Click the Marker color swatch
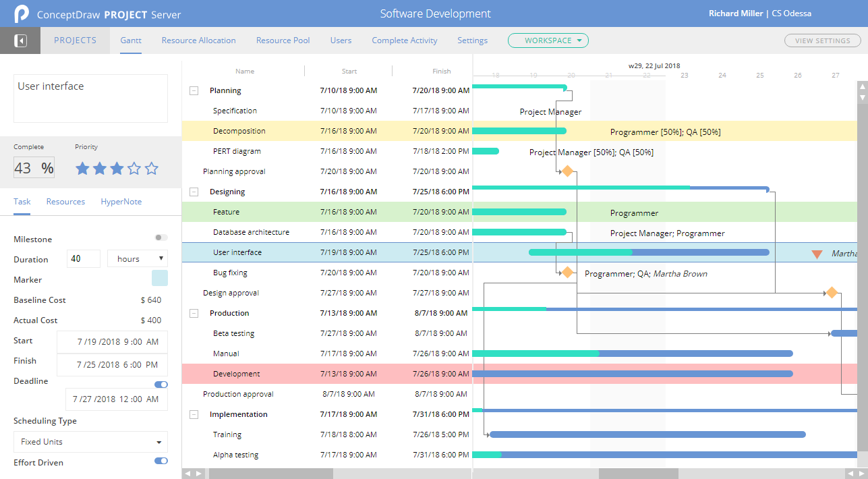The image size is (868, 479). 160,278
